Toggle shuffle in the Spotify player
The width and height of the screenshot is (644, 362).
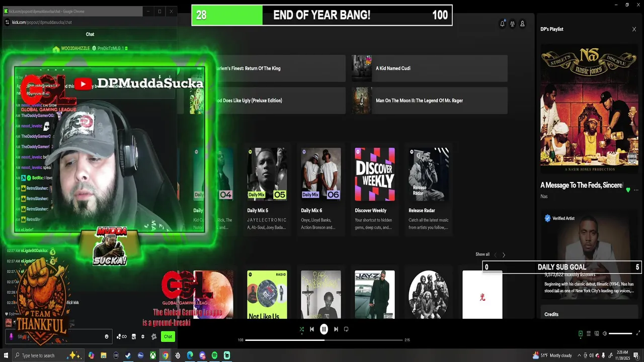[x=301, y=329]
